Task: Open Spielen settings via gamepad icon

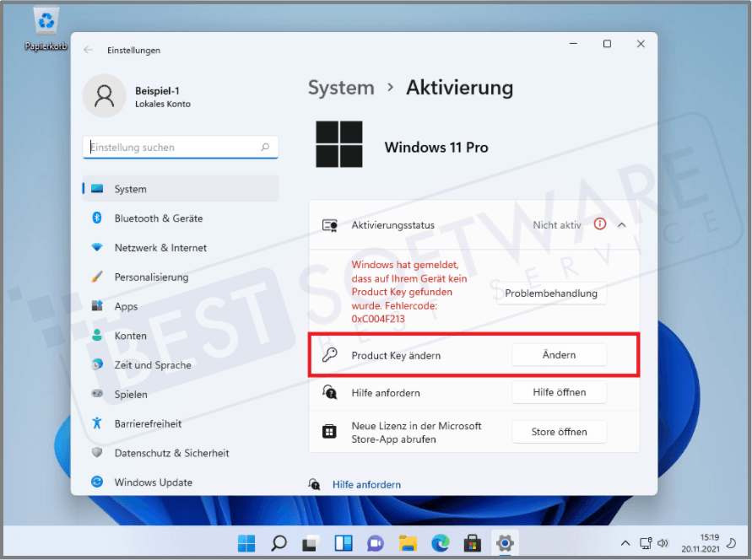Action: [x=95, y=394]
